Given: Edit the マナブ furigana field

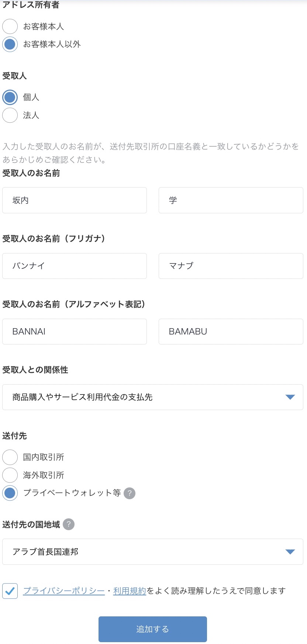Looking at the screenshot, I should coord(231,266).
